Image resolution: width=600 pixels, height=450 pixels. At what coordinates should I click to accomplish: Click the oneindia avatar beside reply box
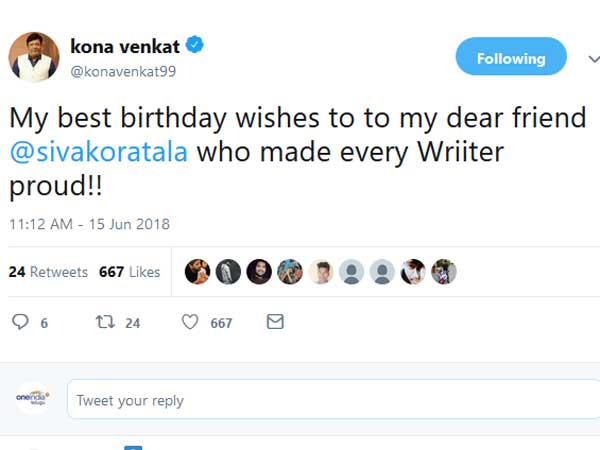[33, 399]
